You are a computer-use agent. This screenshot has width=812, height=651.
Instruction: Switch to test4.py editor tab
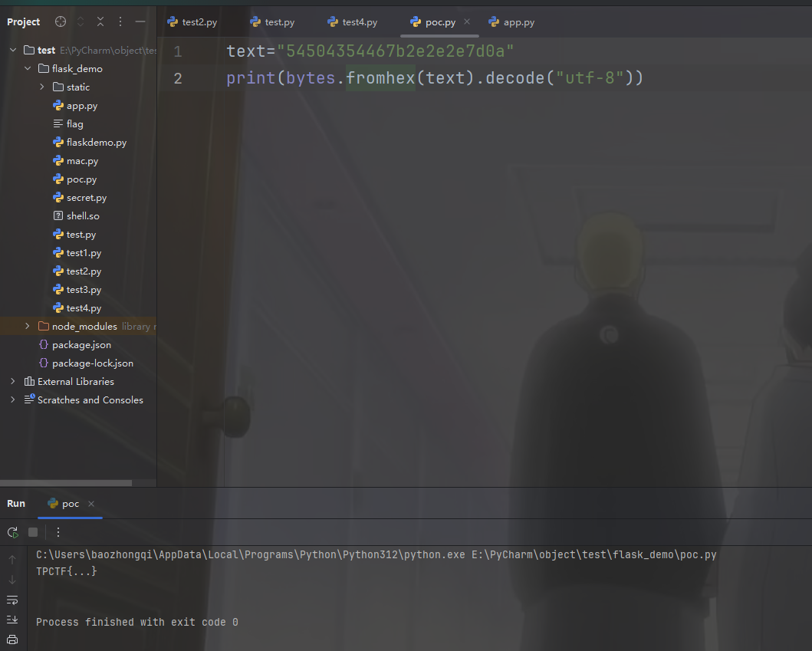(x=353, y=21)
